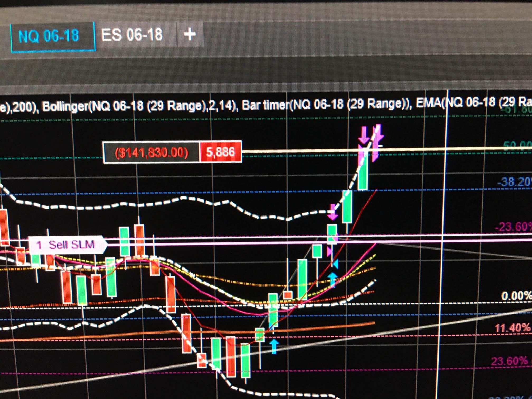Switch to the ES 06-18 tab

click(x=132, y=35)
